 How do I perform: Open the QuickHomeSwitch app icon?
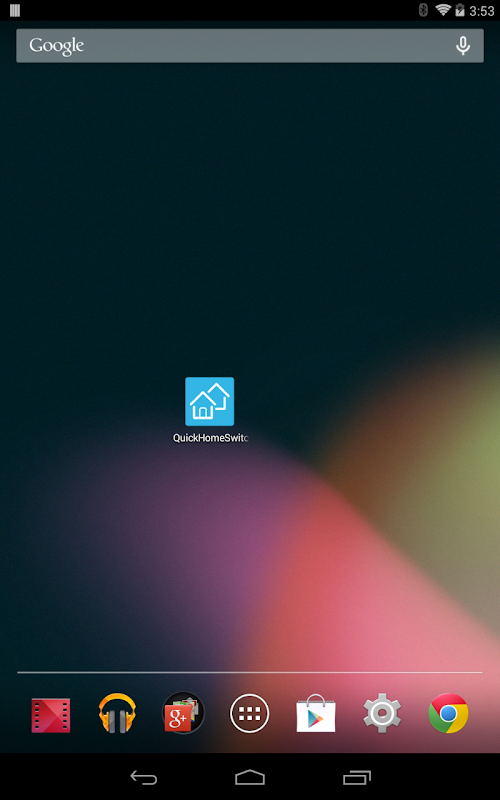tap(209, 401)
